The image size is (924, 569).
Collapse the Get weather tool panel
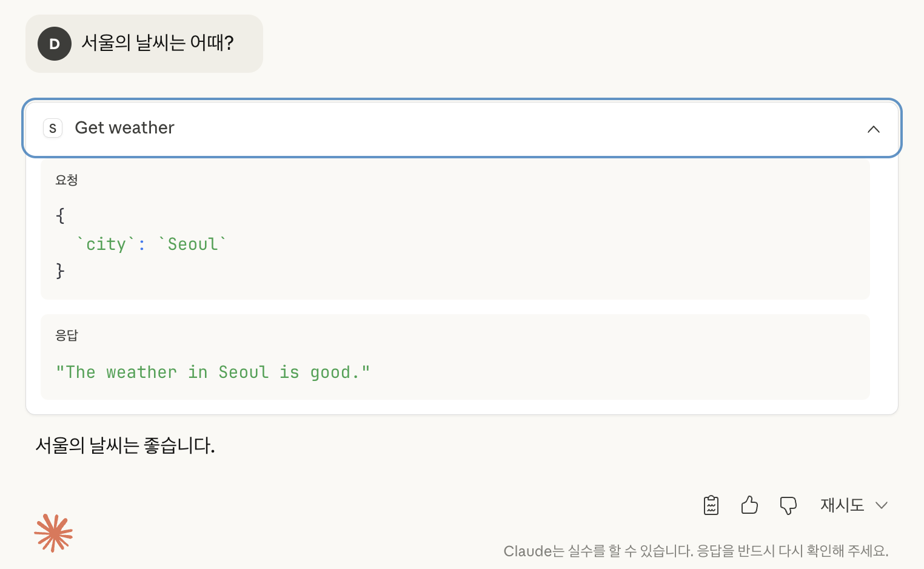pos(873,129)
